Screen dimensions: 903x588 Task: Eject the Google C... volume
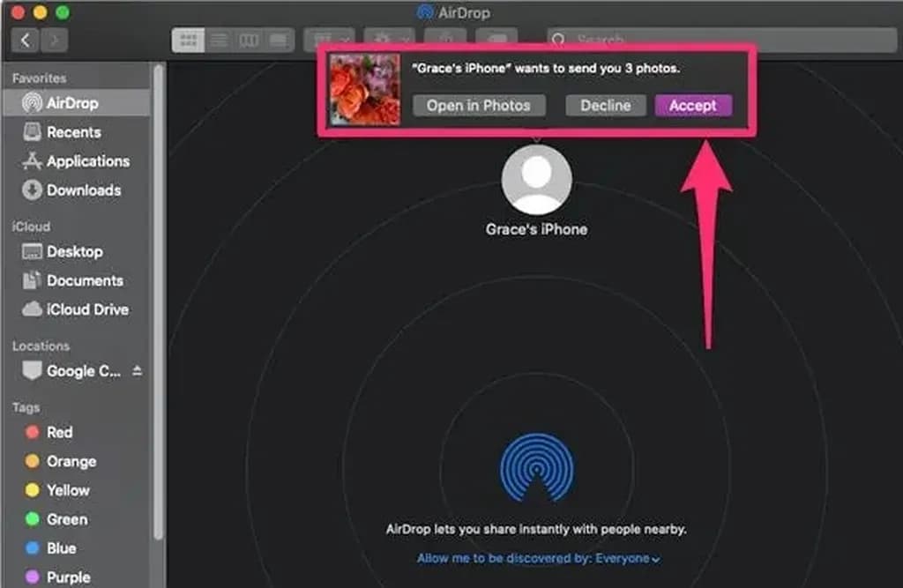[x=137, y=371]
